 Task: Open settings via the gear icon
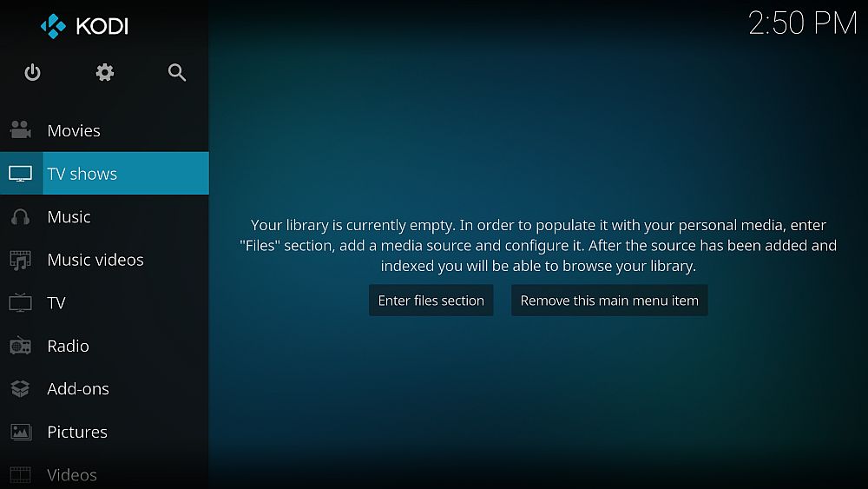pos(105,73)
